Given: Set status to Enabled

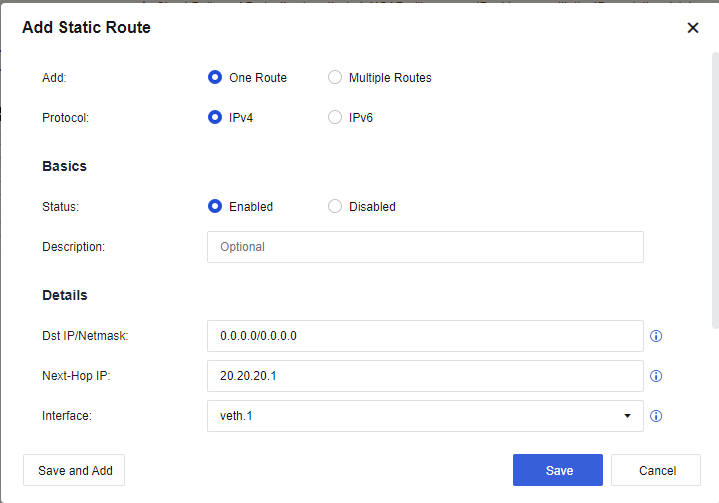Looking at the screenshot, I should (x=214, y=206).
